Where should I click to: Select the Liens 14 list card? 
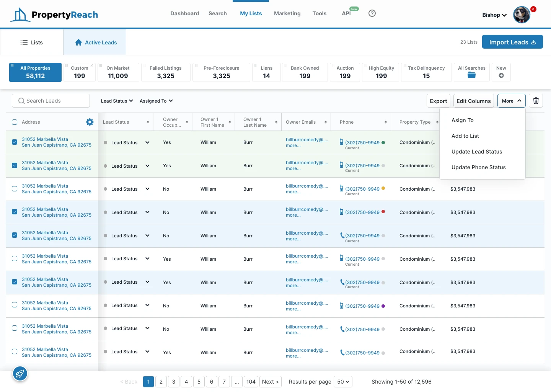pos(266,72)
